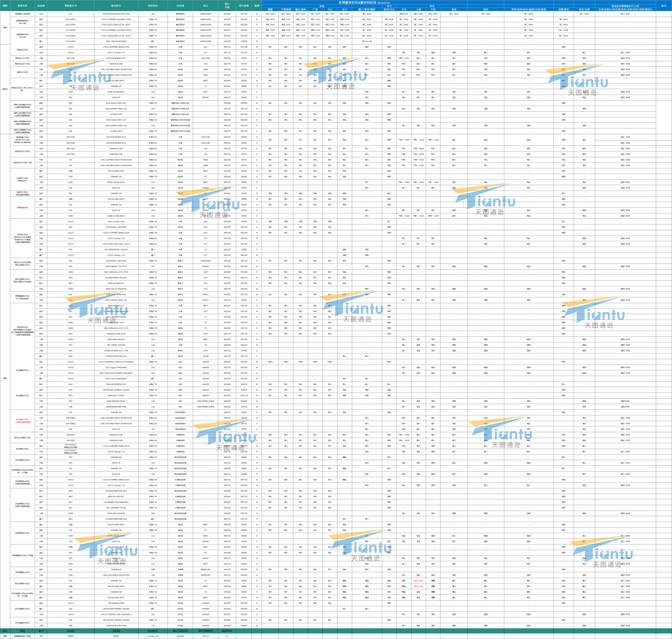The width and height of the screenshot is (672, 639).
Task: Select the WAN HAI 722 E065(PS9) cell
Action: click(116, 289)
